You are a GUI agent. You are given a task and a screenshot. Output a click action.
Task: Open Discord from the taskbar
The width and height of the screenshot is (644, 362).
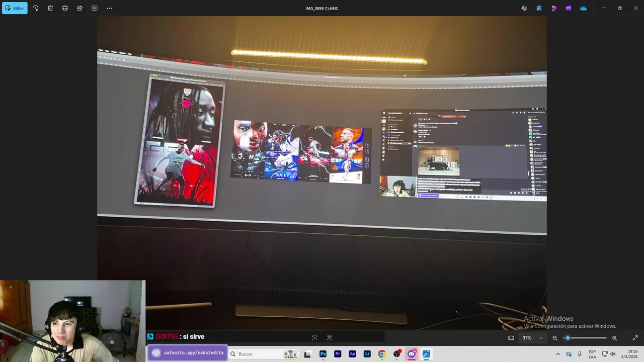[412, 354]
